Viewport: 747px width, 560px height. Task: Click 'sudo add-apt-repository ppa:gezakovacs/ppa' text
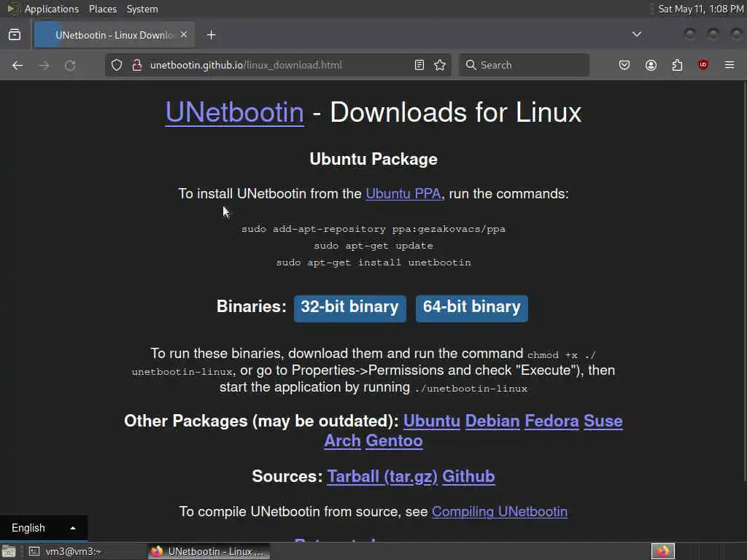point(373,229)
